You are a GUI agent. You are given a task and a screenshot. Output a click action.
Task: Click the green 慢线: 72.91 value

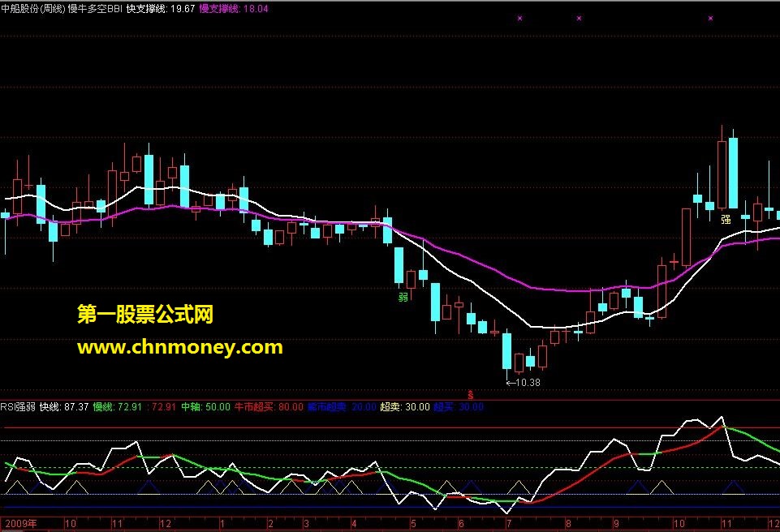coord(118,407)
